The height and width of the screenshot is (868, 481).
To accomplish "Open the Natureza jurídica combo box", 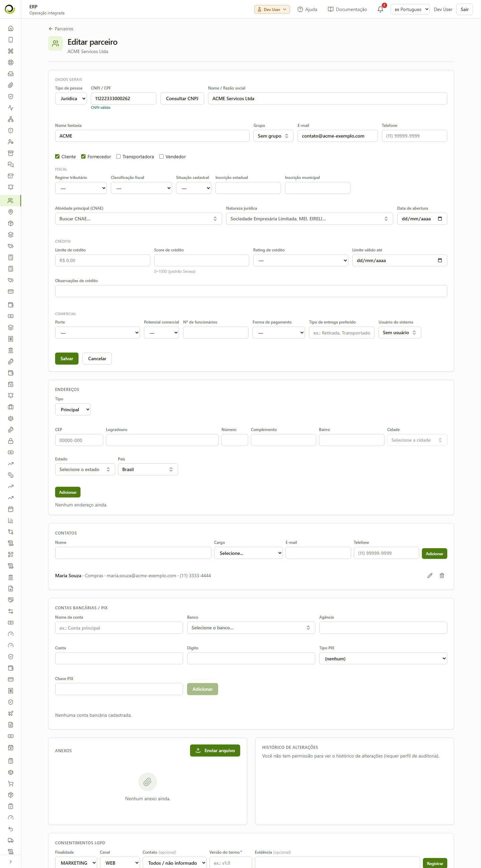I will coord(309,219).
